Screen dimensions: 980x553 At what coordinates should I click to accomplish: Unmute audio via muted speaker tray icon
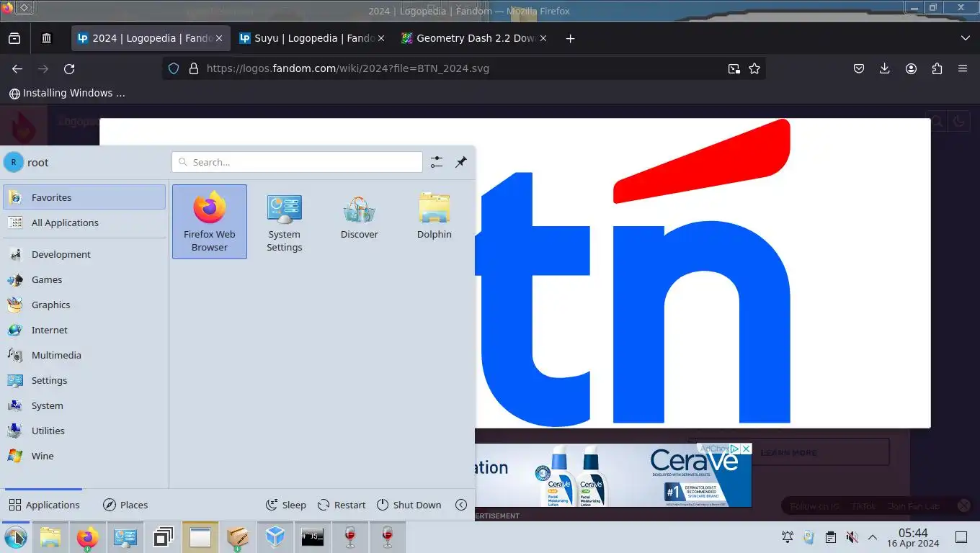click(852, 537)
